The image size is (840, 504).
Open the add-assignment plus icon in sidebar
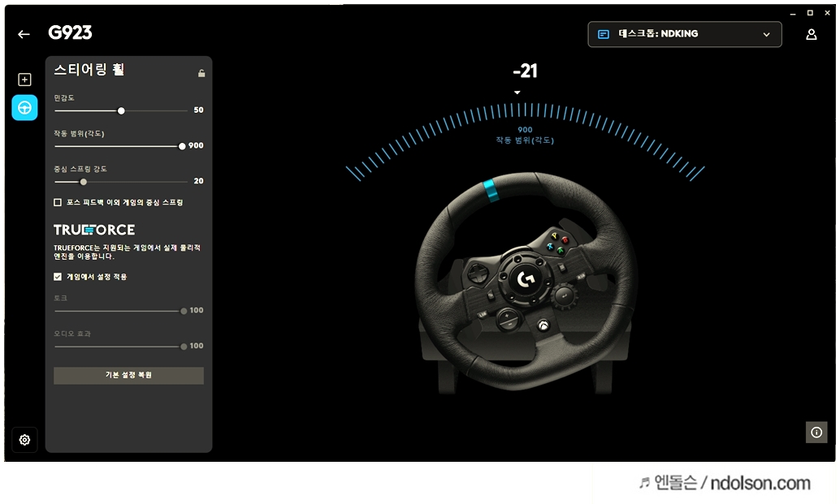(24, 80)
